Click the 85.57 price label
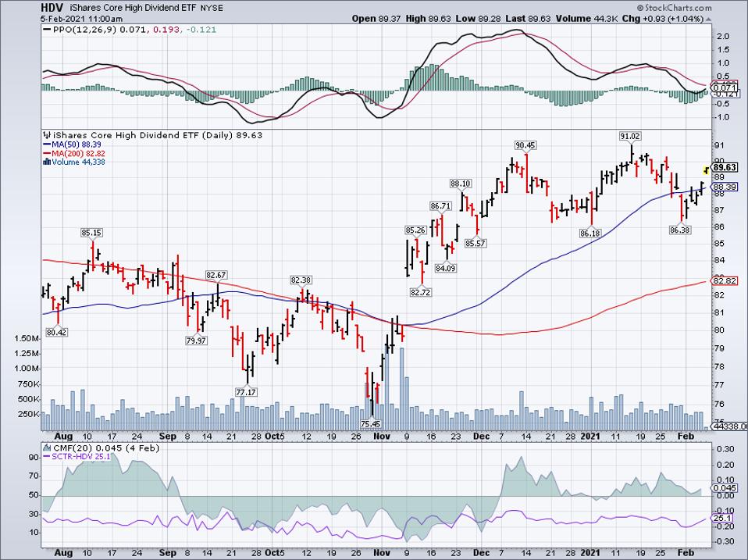 pyautogui.click(x=476, y=243)
